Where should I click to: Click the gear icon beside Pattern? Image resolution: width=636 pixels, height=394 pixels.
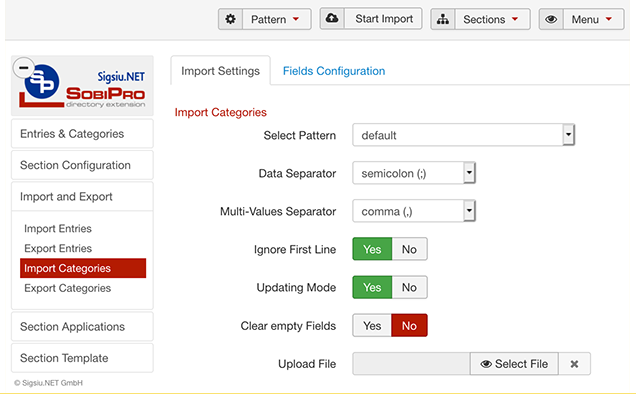230,19
